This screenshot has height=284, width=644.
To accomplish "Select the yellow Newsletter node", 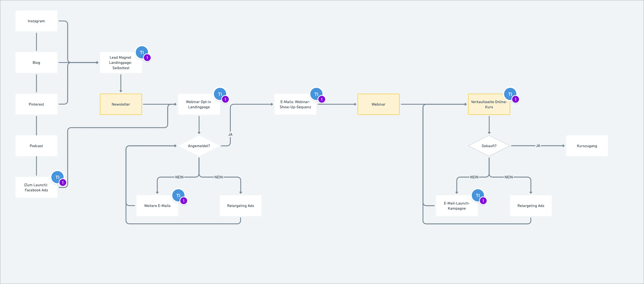I will tap(121, 104).
